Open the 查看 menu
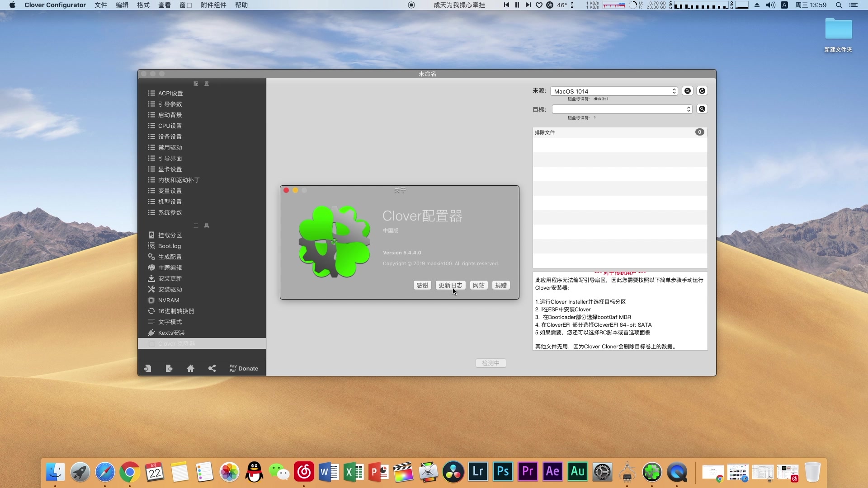This screenshot has width=868, height=488. 165,5
